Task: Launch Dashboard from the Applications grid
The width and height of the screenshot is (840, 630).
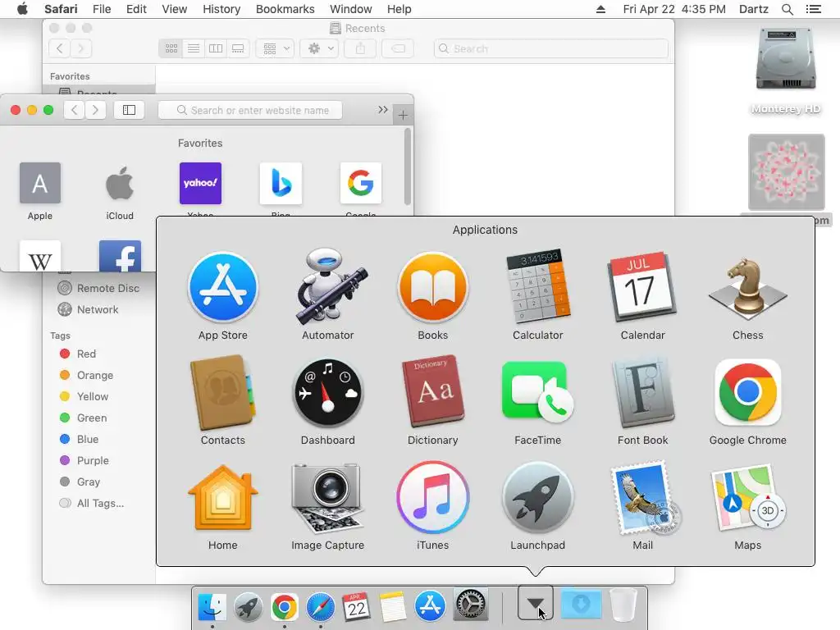Action: click(328, 393)
